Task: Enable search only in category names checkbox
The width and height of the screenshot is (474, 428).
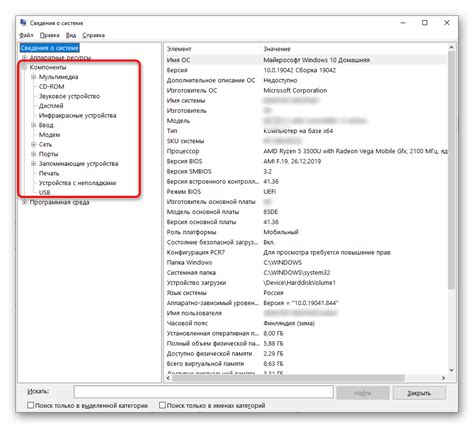Action: click(x=162, y=405)
